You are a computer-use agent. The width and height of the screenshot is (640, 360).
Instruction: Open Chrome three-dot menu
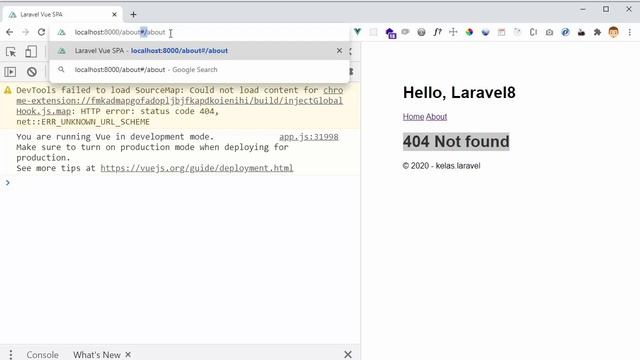(629, 32)
